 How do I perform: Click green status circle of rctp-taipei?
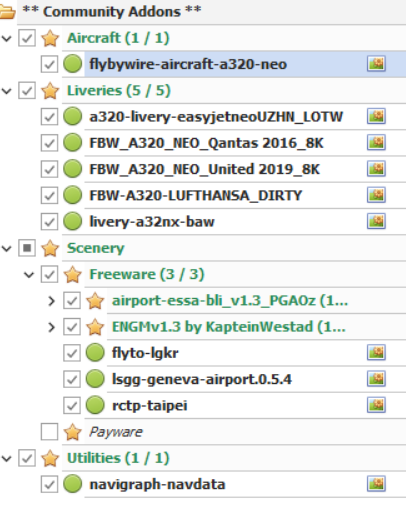95,405
